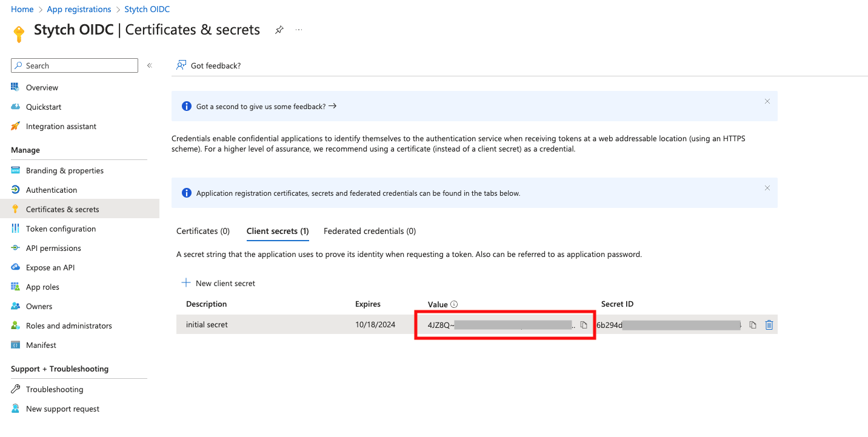868x437 pixels.
Task: Click the feedback banner info icon
Action: coord(187,106)
